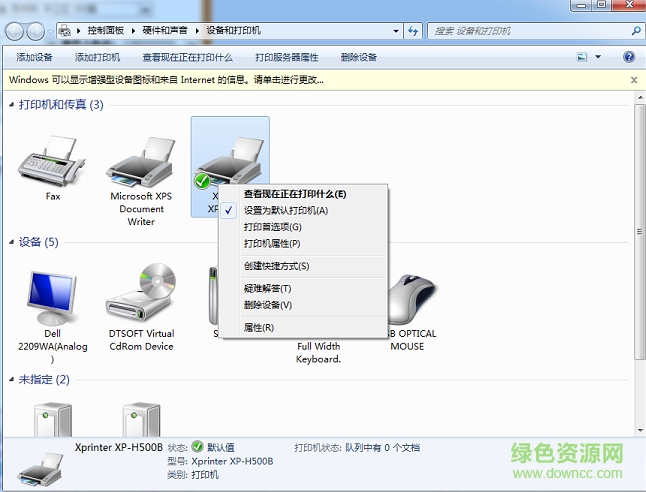Open address bar history dropdown
This screenshot has height=492, width=646.
click(x=396, y=31)
